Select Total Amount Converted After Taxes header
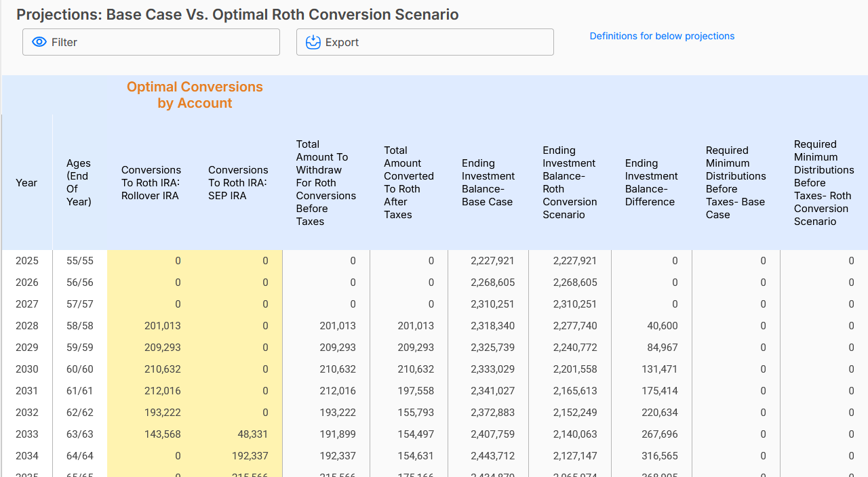868x477 pixels. point(408,183)
